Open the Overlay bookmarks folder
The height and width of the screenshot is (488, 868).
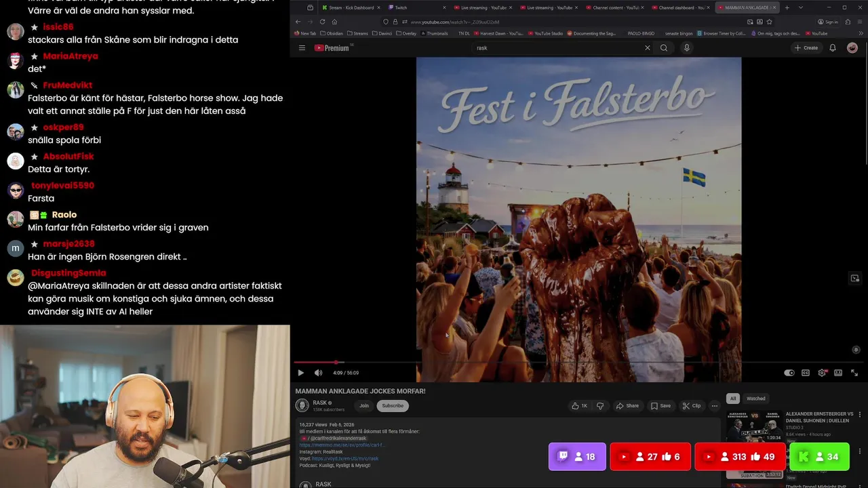pyautogui.click(x=406, y=33)
